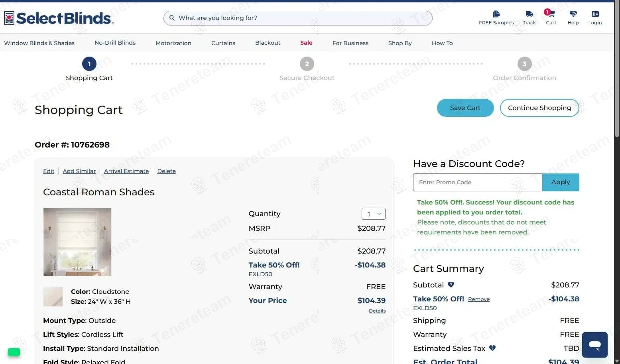Remove the 50% off discount code
Image resolution: width=620 pixels, height=364 pixels.
click(478, 299)
